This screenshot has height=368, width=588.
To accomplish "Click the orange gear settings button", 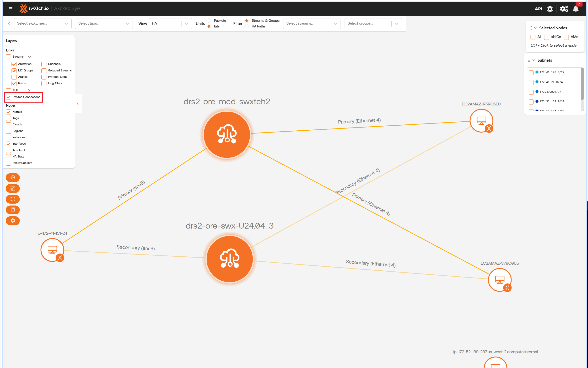I will [13, 220].
